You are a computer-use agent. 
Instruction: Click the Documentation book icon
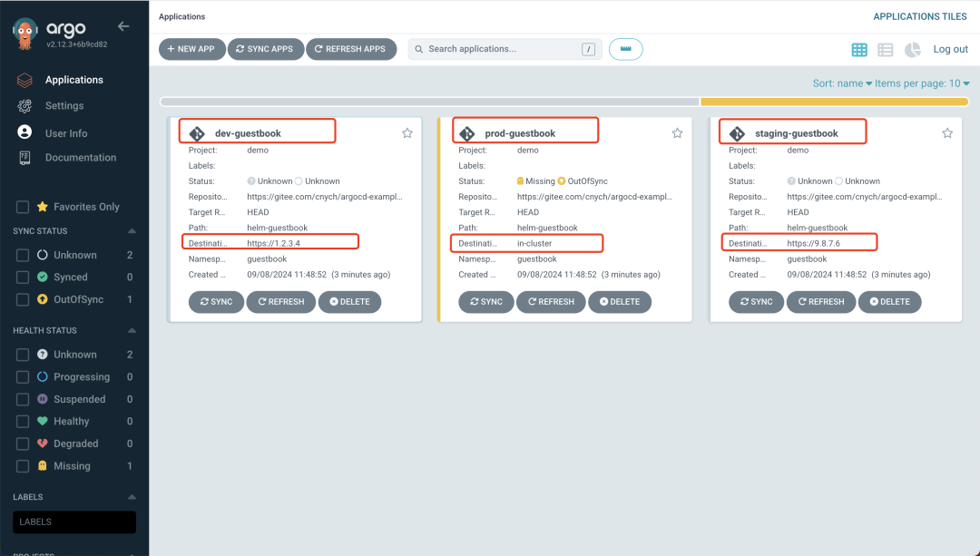click(x=24, y=158)
